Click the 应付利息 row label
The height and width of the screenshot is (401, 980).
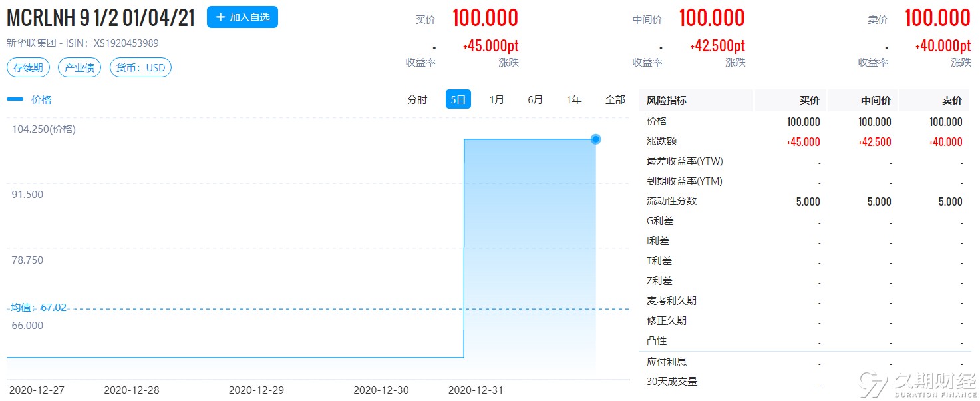click(x=667, y=362)
